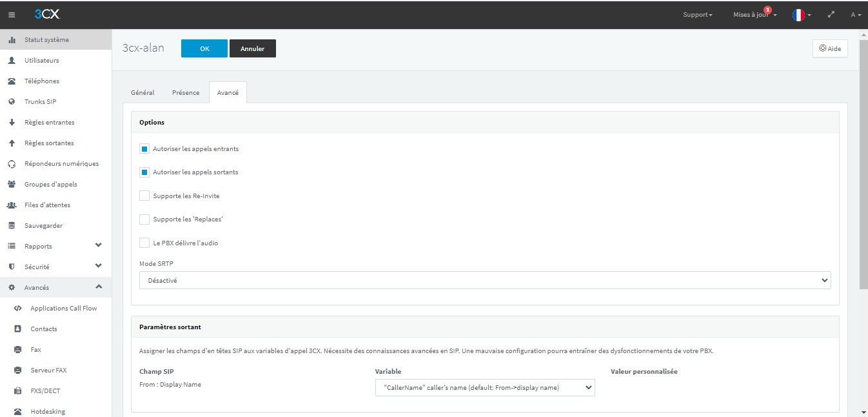Expand the Sécurité chevron
Viewport: 868px width, 417px height.
click(x=99, y=267)
